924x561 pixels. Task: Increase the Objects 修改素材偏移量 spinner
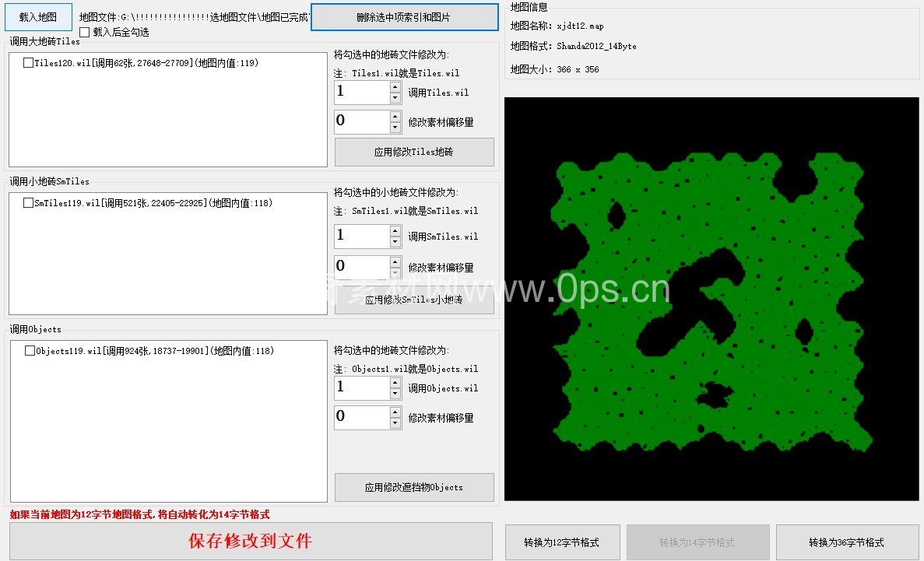click(x=395, y=412)
